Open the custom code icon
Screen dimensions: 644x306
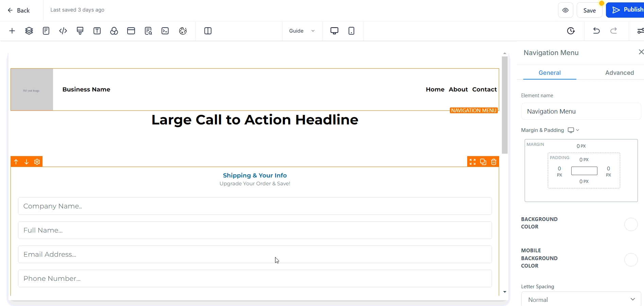click(x=63, y=31)
